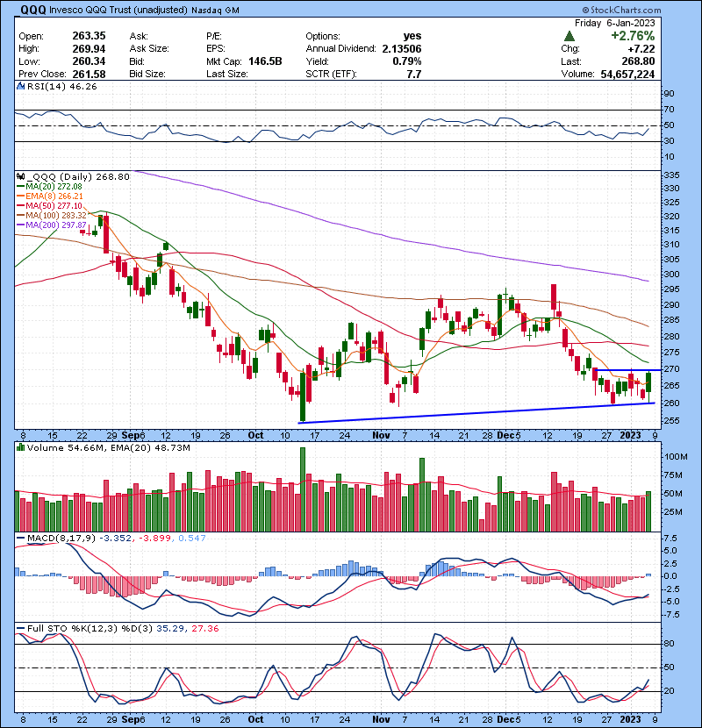Image resolution: width=702 pixels, height=728 pixels.
Task: Click the Options value yes
Action: click(412, 36)
